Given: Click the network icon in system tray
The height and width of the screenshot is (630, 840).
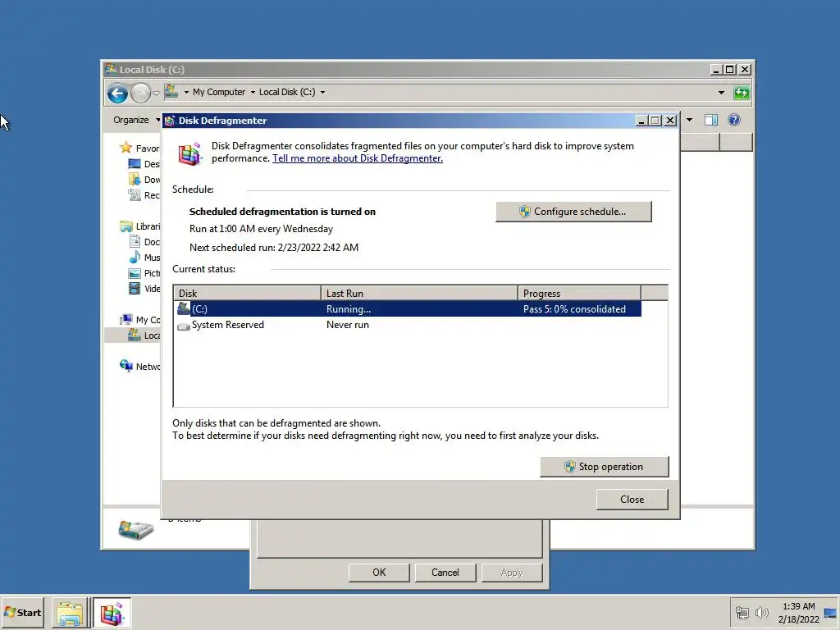Looking at the screenshot, I should [x=742, y=612].
